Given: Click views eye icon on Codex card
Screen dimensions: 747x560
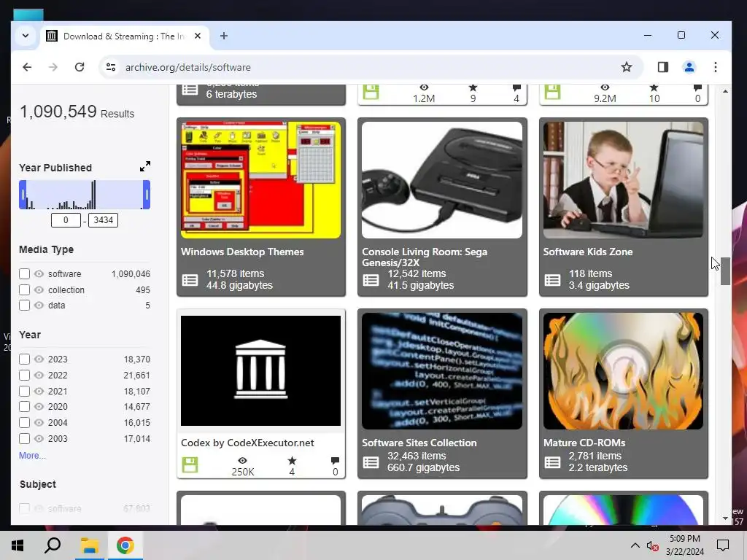Looking at the screenshot, I should (242, 461).
